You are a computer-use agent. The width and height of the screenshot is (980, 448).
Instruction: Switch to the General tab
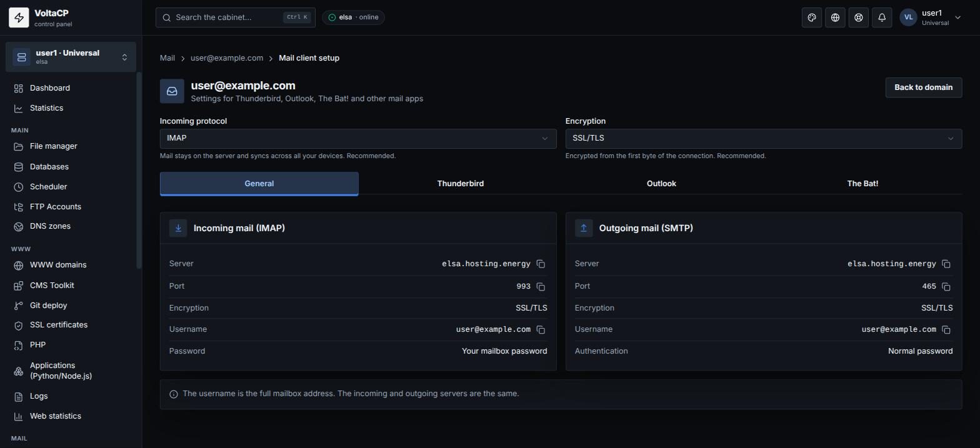coord(259,184)
